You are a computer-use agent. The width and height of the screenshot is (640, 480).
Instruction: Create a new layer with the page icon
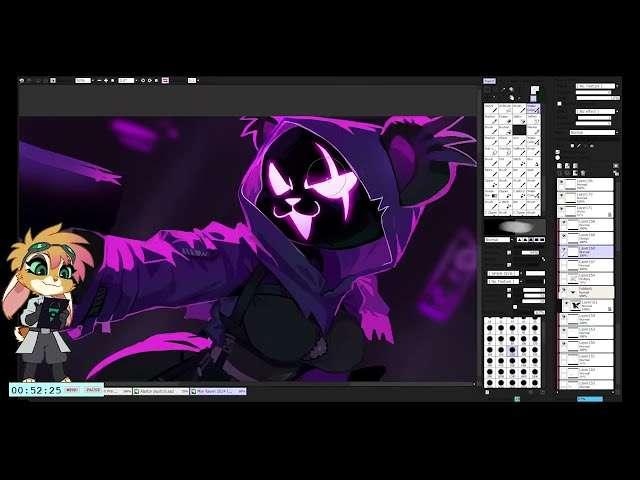(560, 166)
